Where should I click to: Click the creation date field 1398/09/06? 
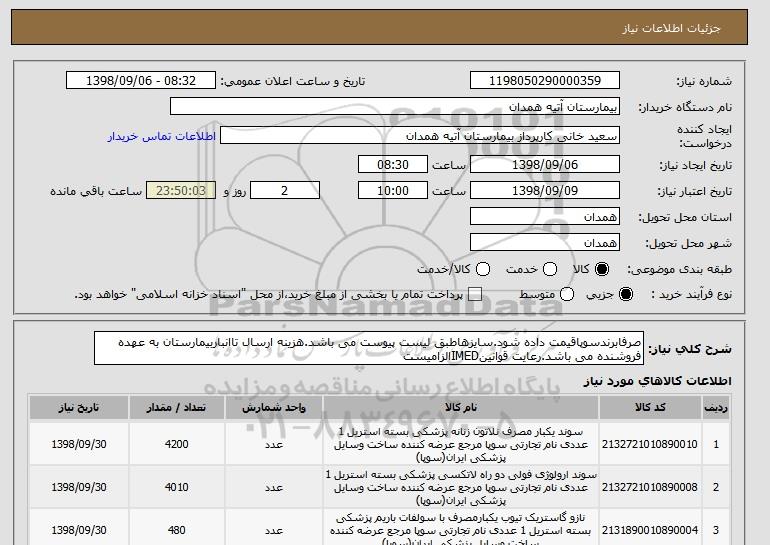click(x=545, y=164)
